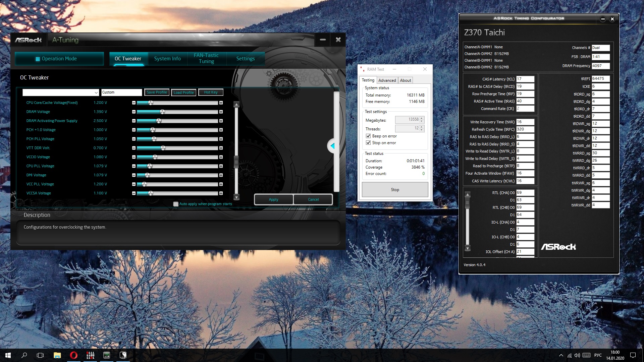Click volume icon in system tray
The height and width of the screenshot is (362, 644).
point(577,355)
